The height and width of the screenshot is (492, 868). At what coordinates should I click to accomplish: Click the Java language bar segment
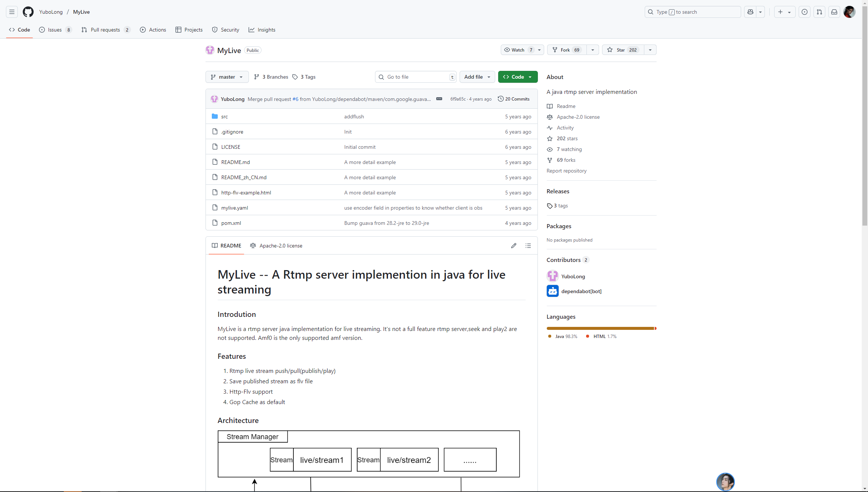(x=600, y=328)
